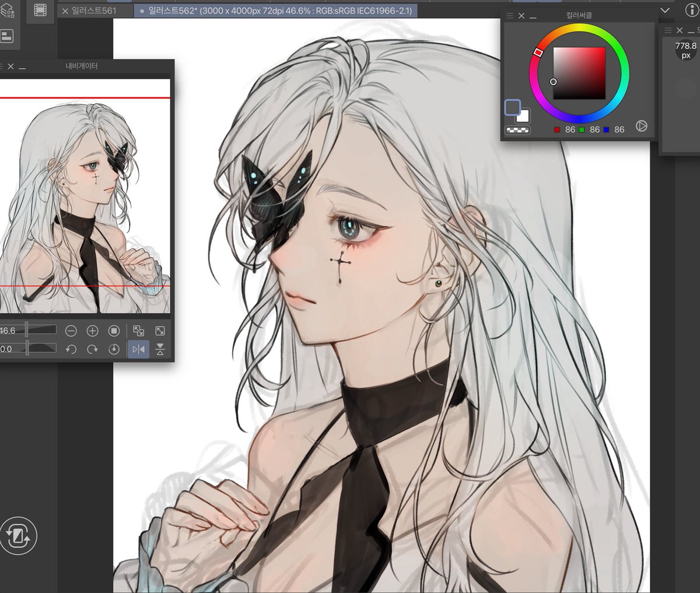The image size is (700, 593).
Task: Click the panel layout icon on left sidebar
Action: [x=7, y=36]
